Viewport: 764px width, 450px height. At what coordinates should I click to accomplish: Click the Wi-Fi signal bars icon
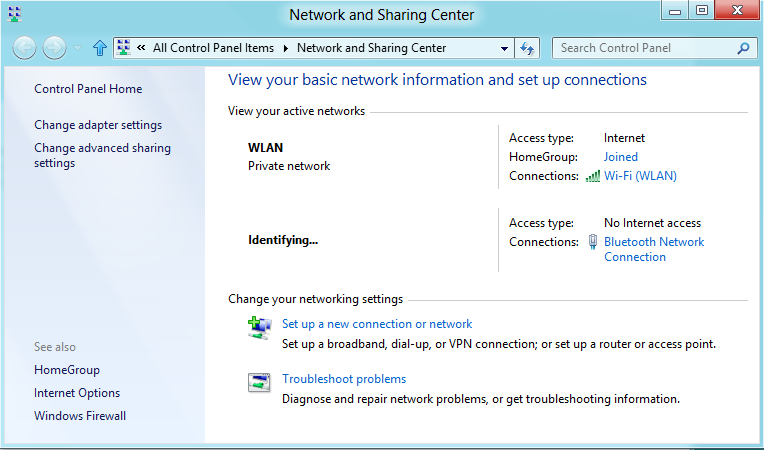592,176
